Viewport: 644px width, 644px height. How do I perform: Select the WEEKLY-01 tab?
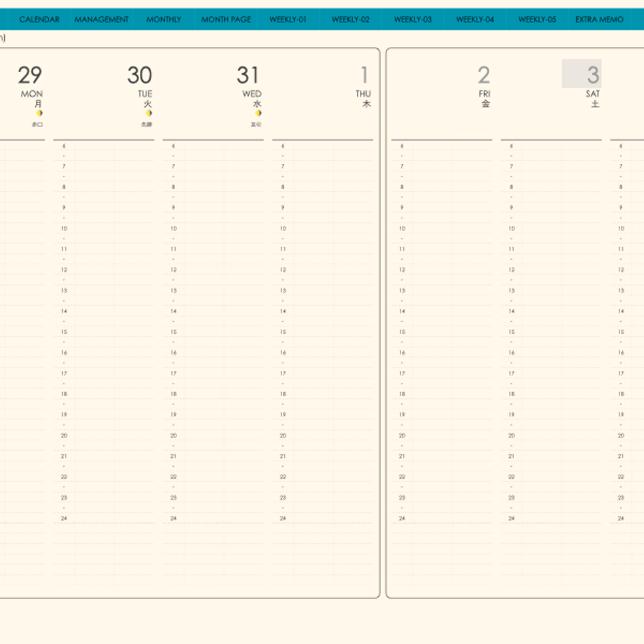(288, 20)
